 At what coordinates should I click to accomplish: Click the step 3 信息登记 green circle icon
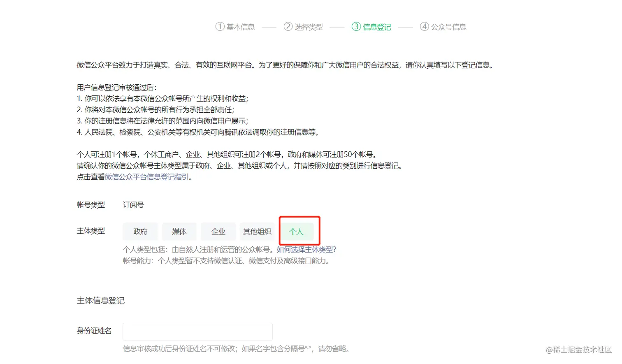coord(355,26)
